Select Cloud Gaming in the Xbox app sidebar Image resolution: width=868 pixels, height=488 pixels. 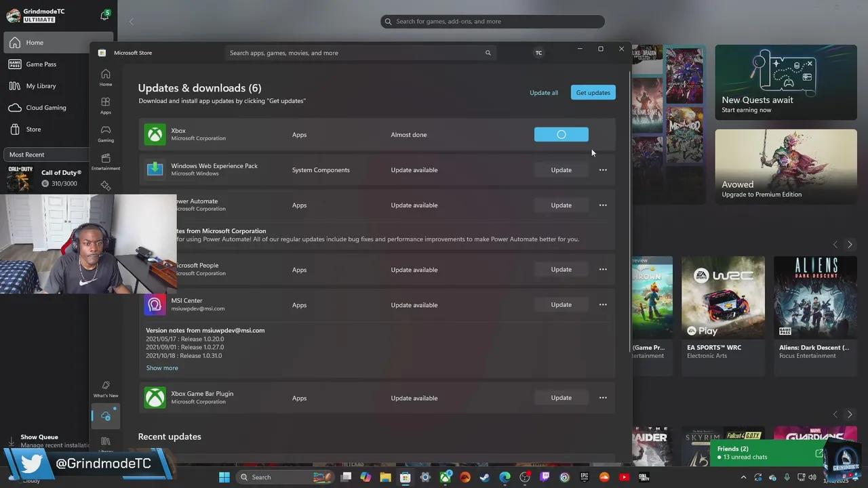[58, 108]
